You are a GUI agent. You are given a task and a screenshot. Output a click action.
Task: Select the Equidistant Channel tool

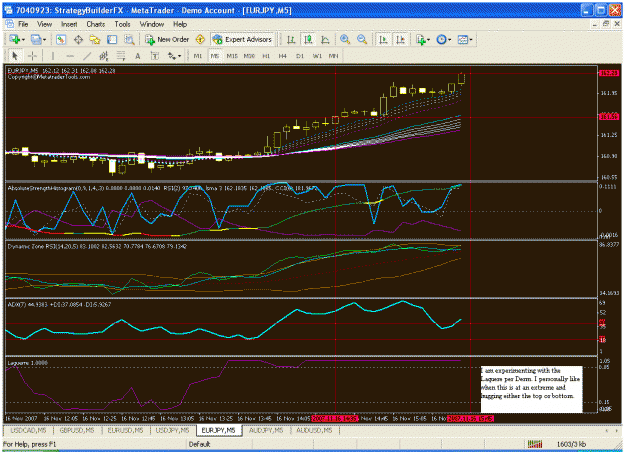point(104,56)
